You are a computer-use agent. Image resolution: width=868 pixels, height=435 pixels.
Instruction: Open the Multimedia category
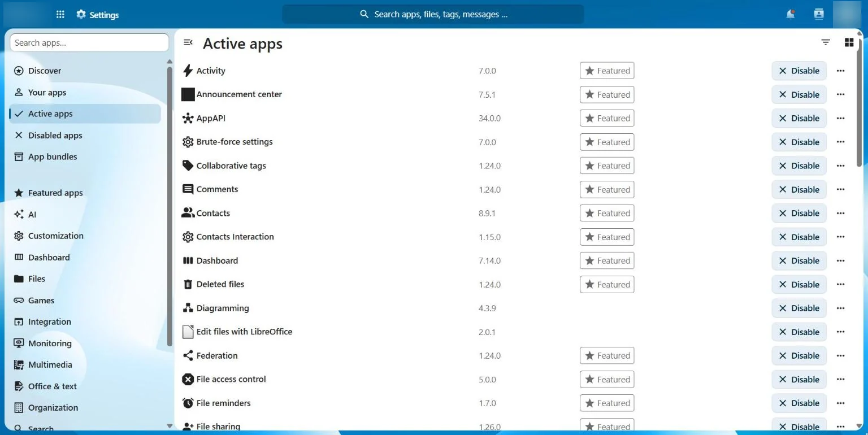point(85,364)
